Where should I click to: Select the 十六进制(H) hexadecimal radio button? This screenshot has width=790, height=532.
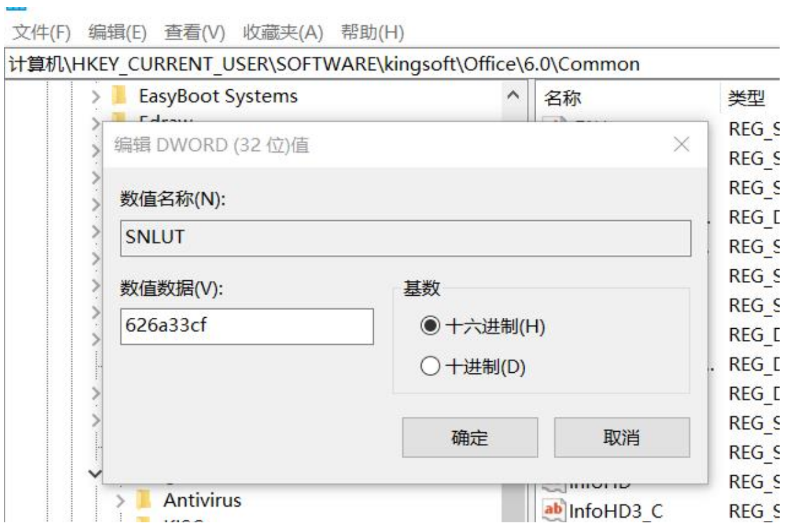pos(430,327)
